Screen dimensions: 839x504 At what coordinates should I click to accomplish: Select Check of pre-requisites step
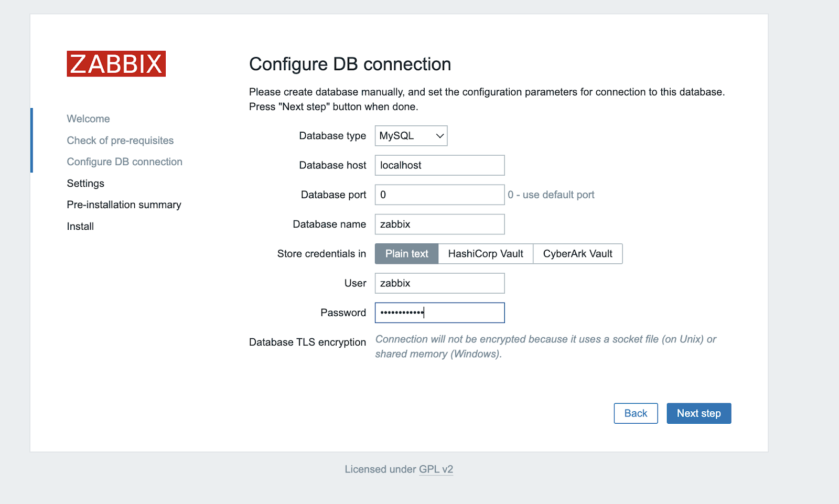click(120, 141)
